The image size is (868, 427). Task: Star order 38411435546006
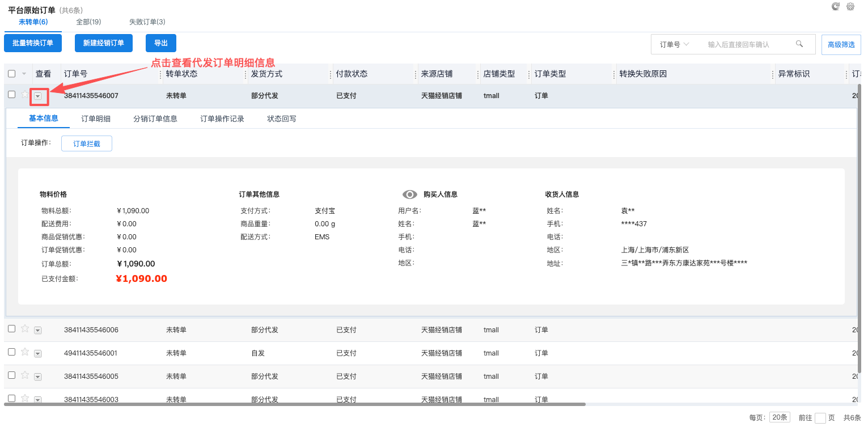[x=25, y=328]
